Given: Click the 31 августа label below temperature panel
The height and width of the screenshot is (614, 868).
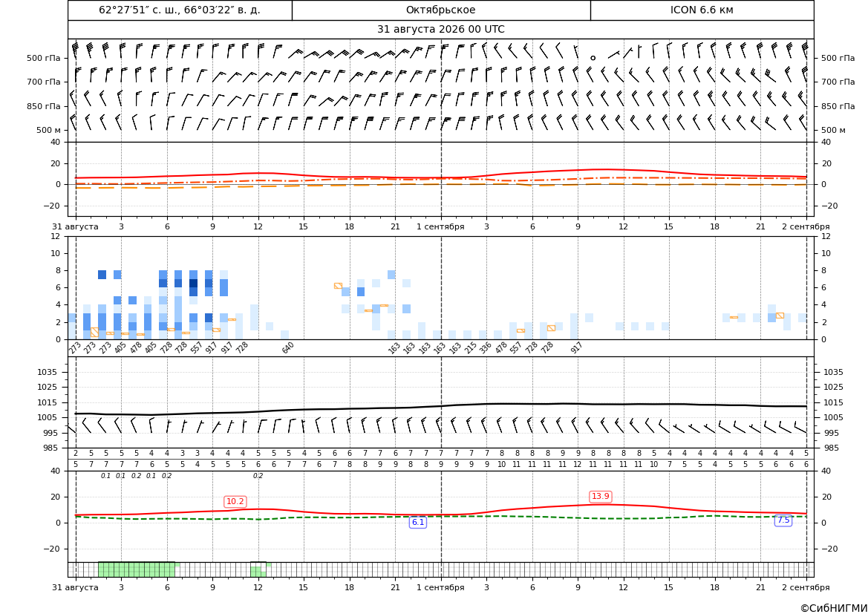Looking at the screenshot, I should 75,226.
